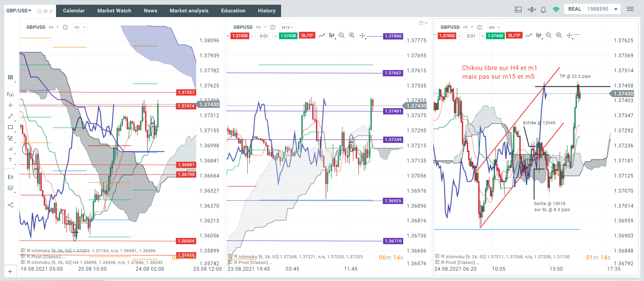The height and width of the screenshot is (281, 644).
Task: Decrease trade volume on M15 chart
Action: click(253, 36)
